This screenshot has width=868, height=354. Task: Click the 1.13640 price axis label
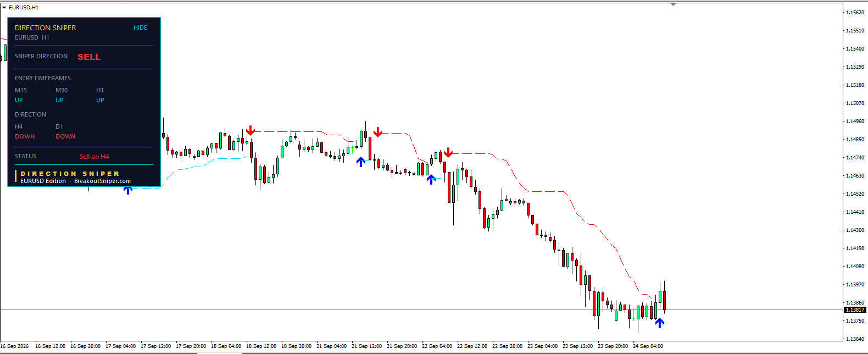click(x=855, y=339)
